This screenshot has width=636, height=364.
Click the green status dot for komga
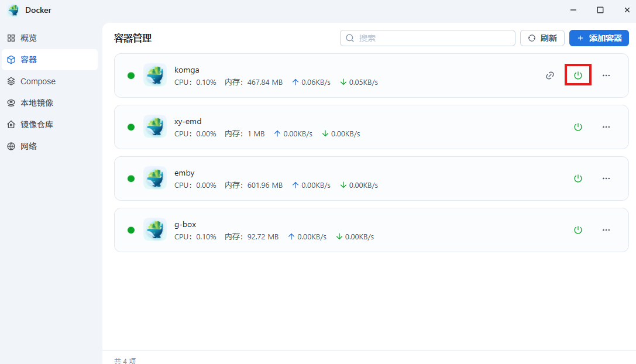pyautogui.click(x=131, y=75)
